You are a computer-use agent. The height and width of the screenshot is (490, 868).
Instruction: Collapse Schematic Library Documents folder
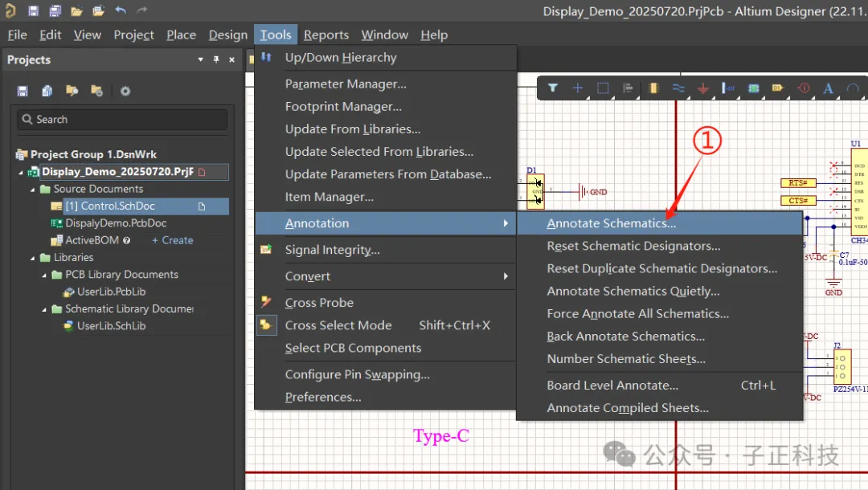tap(44, 309)
